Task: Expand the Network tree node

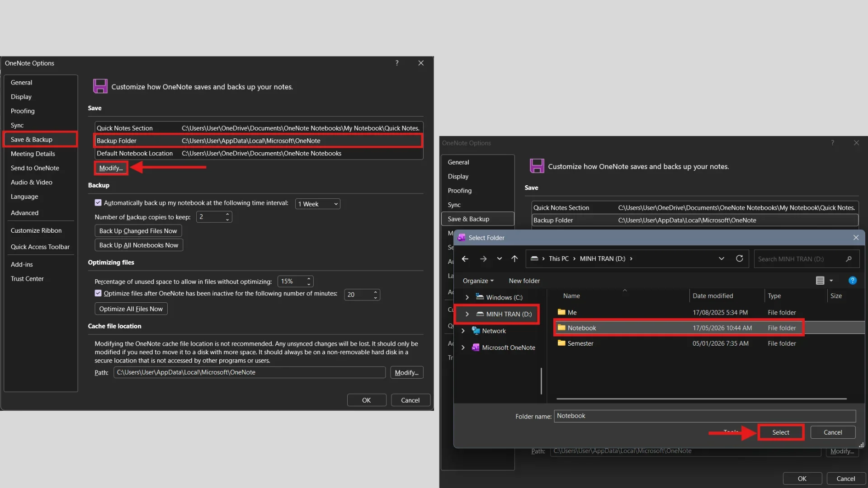Action: point(463,331)
